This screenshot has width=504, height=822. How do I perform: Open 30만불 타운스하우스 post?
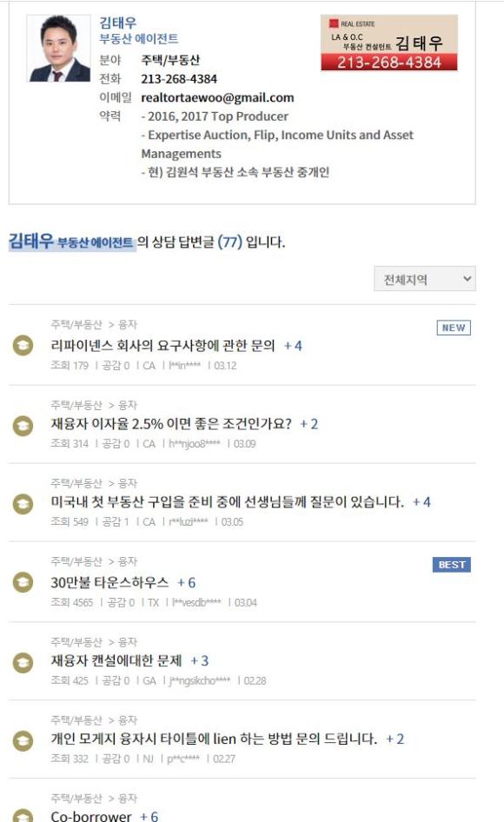click(109, 582)
